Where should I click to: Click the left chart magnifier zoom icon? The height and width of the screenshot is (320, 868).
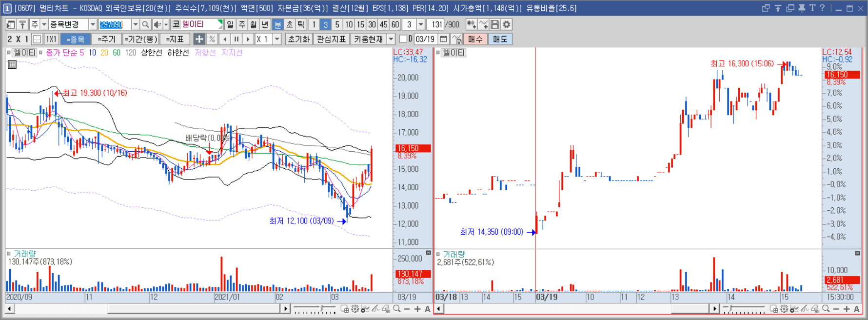click(x=397, y=309)
